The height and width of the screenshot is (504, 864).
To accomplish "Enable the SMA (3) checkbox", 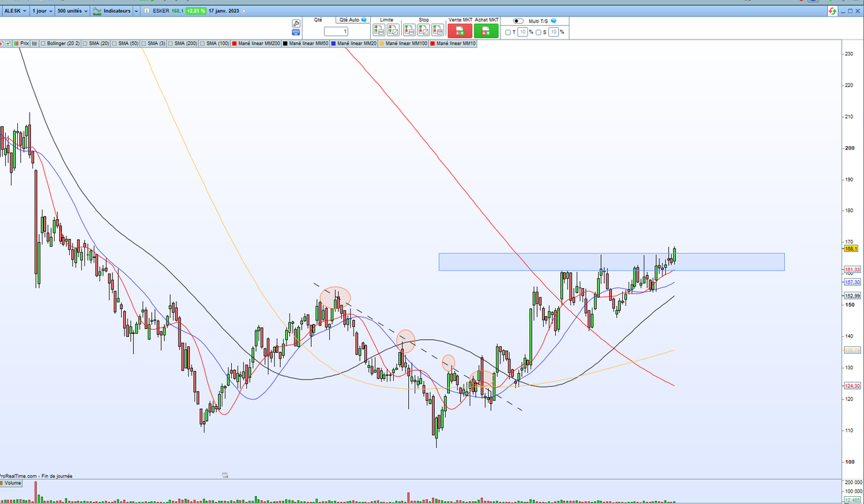I will point(144,43).
